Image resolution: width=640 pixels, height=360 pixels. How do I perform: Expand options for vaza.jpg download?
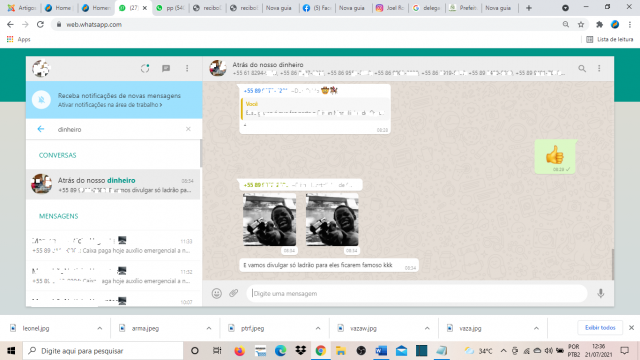[536, 328]
